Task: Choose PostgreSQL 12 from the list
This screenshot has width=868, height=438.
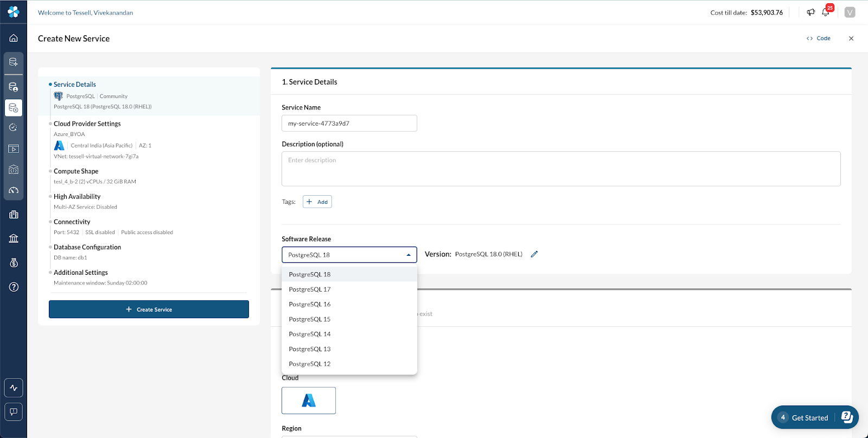Action: 349,364
